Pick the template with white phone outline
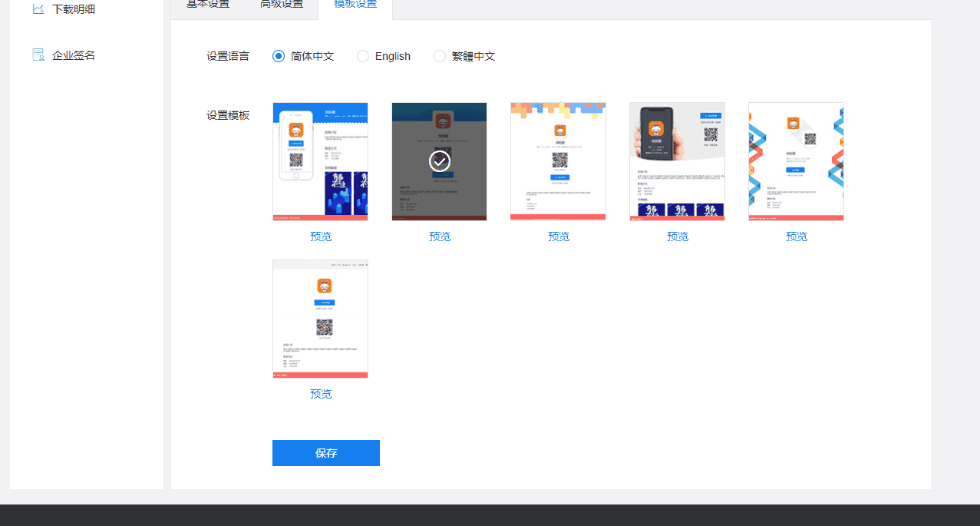The image size is (980, 526). pyautogui.click(x=320, y=161)
